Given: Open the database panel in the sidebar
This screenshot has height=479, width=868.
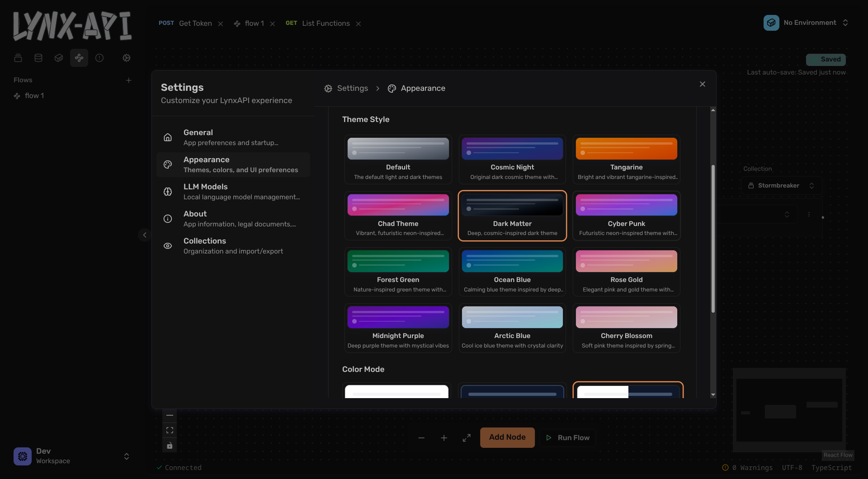Looking at the screenshot, I should pyautogui.click(x=38, y=57).
